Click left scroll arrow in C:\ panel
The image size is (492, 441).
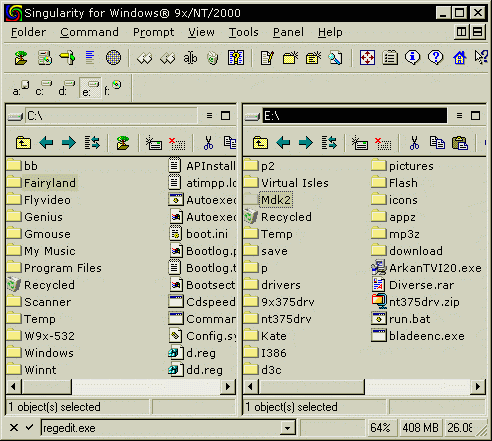tap(13, 387)
